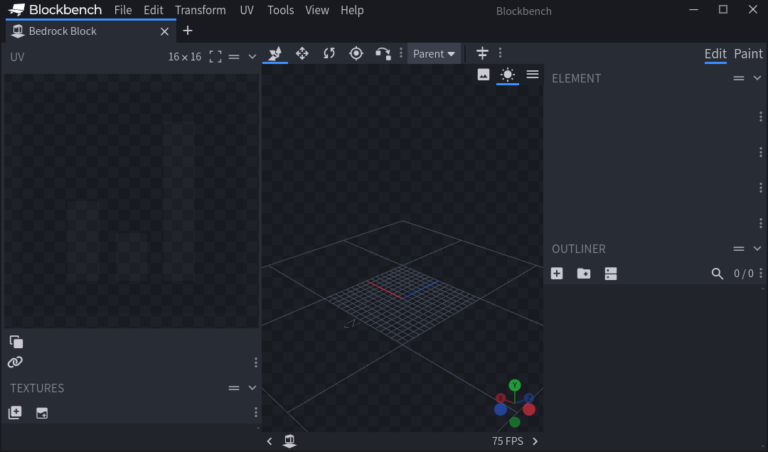Click the Blockbench logo icon
Image resolution: width=768 pixels, height=452 pixels.
click(x=17, y=10)
